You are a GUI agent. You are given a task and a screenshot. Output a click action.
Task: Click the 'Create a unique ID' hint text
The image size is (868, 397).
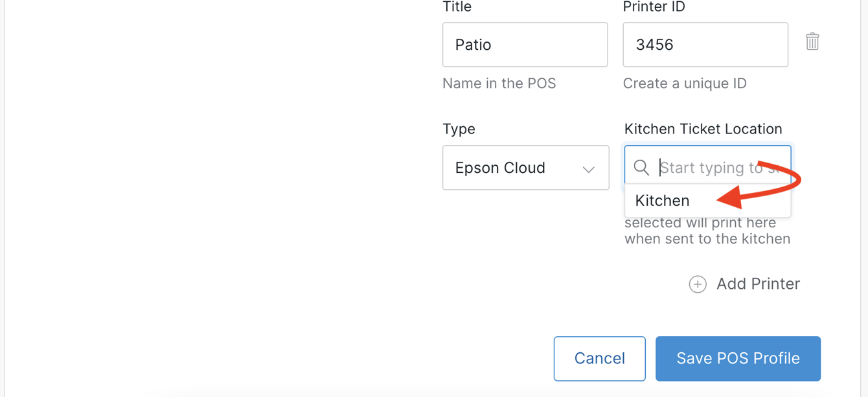(x=685, y=84)
